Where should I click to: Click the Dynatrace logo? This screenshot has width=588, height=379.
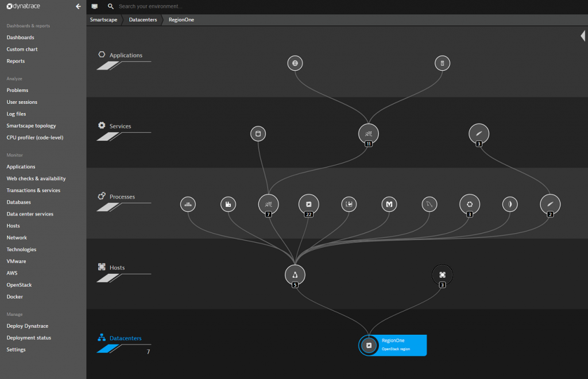pos(23,6)
